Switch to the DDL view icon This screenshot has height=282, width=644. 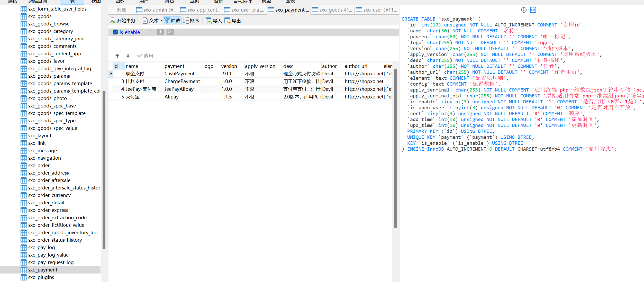tap(533, 10)
